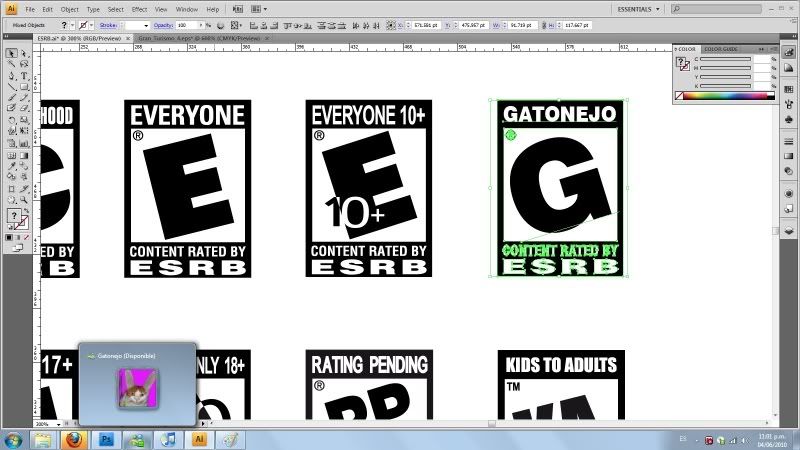
Task: Select the Hand tool
Action: point(11,201)
